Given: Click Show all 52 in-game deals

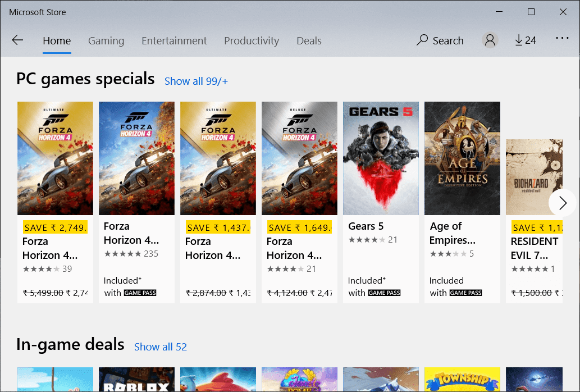Looking at the screenshot, I should point(160,347).
